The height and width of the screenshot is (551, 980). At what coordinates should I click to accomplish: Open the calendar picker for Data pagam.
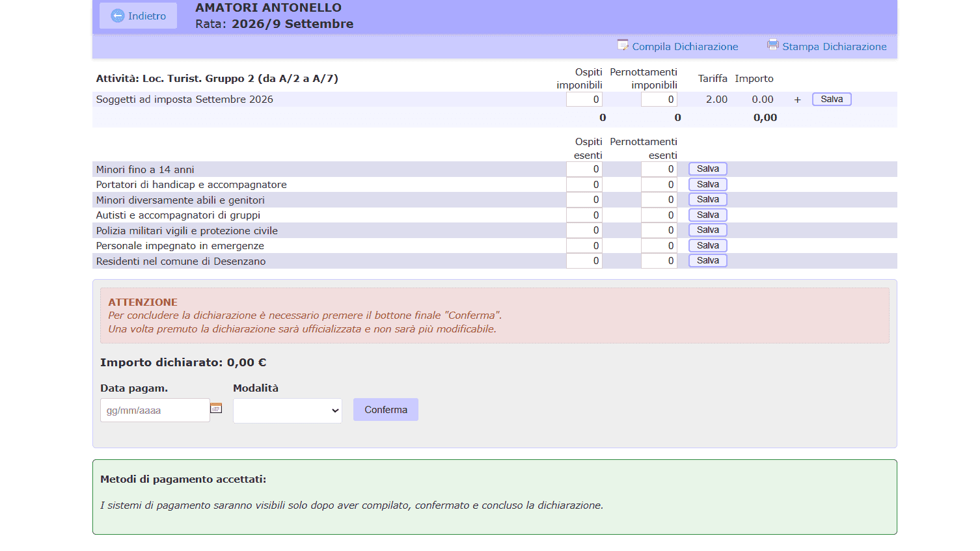point(216,408)
